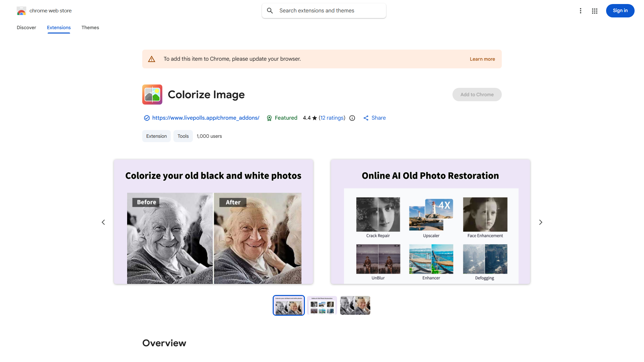Open the 12 ratings link
The height and width of the screenshot is (362, 644).
[x=332, y=118]
